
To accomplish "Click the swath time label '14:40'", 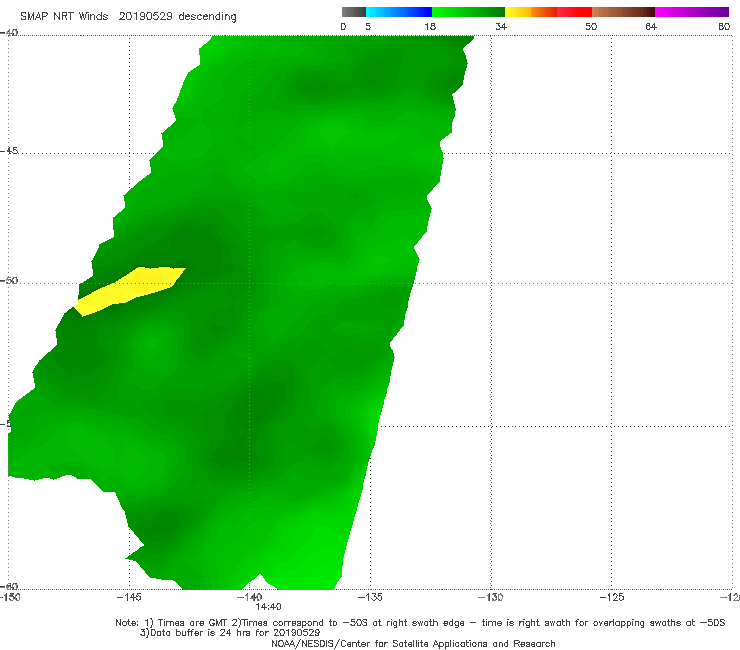I will coord(269,607).
